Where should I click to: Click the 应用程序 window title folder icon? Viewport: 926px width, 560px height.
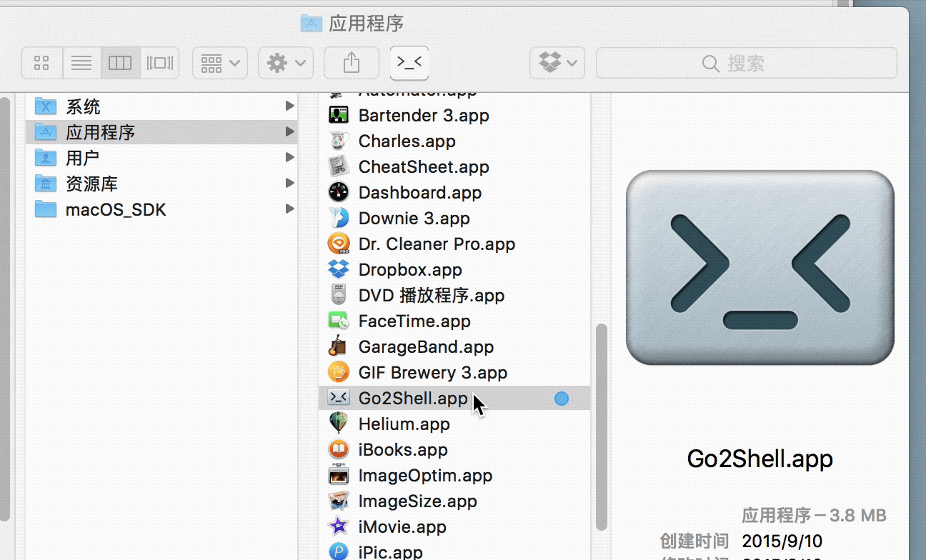point(311,23)
